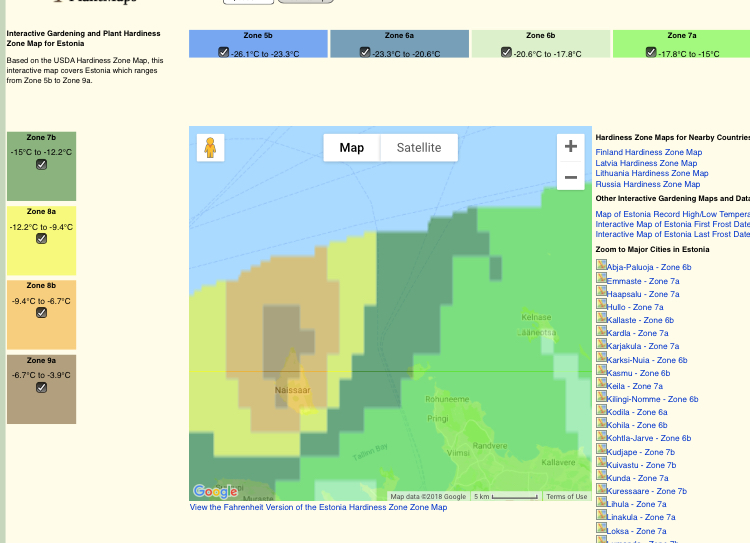Viewport: 750px width, 543px height.
Task: Disable the Zone 8a layer checkbox
Action: pyautogui.click(x=41, y=239)
